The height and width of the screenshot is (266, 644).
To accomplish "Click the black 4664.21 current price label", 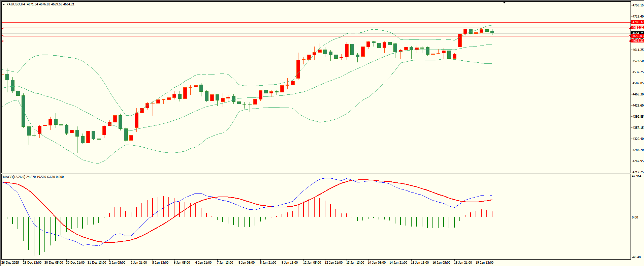I will (638, 33).
